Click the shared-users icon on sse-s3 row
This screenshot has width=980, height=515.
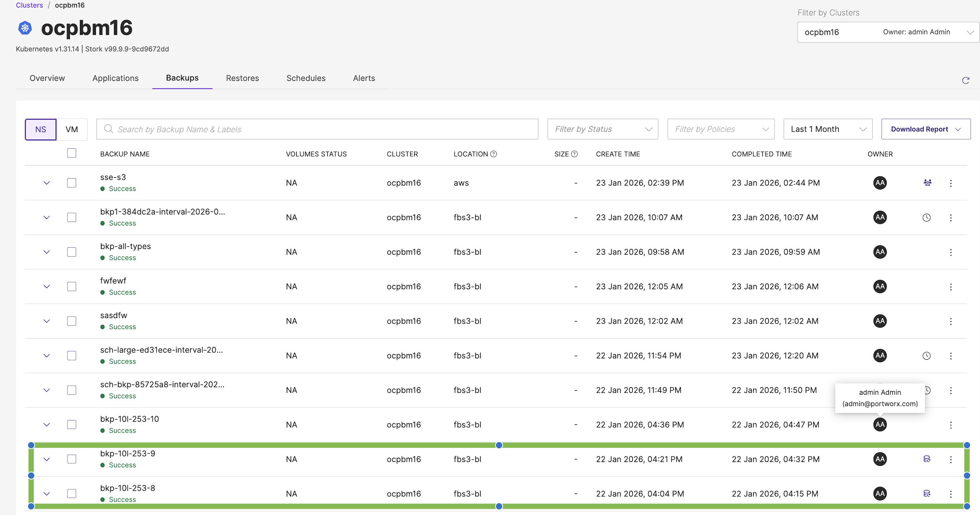(x=927, y=183)
